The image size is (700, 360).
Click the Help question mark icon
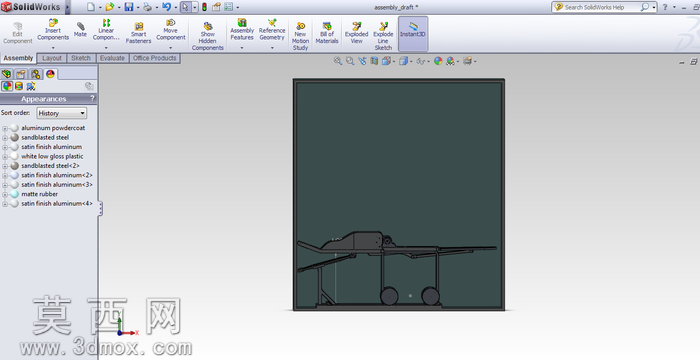click(665, 7)
